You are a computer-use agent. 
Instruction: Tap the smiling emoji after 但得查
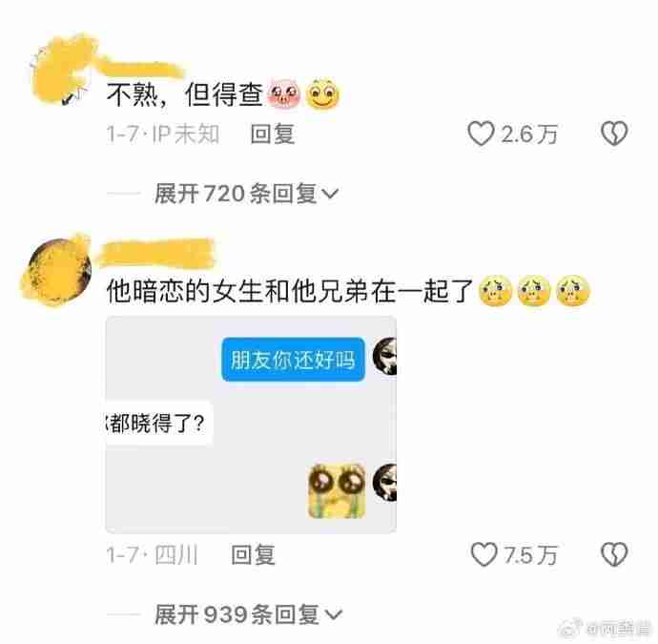(322, 93)
